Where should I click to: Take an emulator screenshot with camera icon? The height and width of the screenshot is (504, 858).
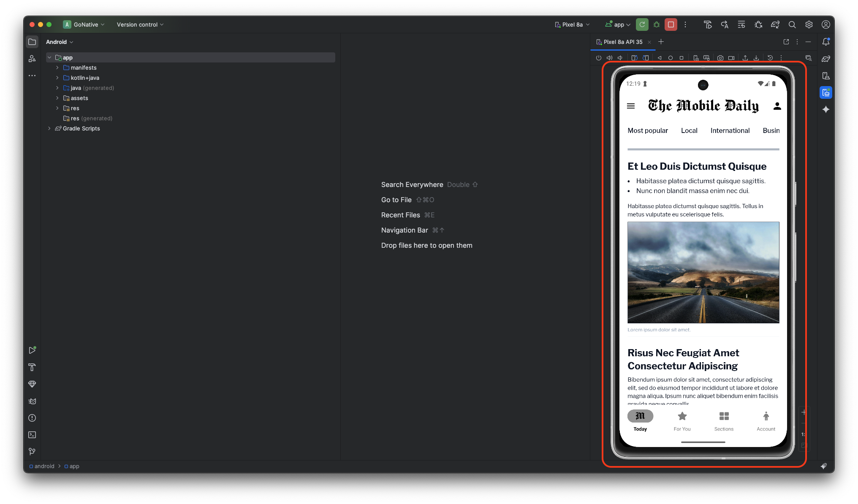720,58
